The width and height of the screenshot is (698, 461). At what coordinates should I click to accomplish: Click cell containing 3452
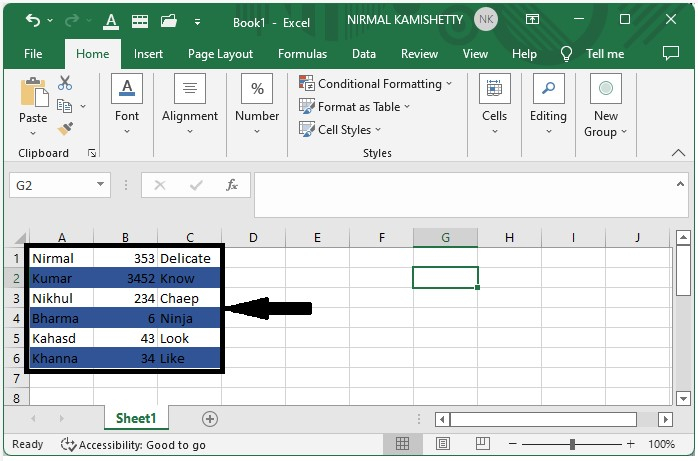pos(126,279)
